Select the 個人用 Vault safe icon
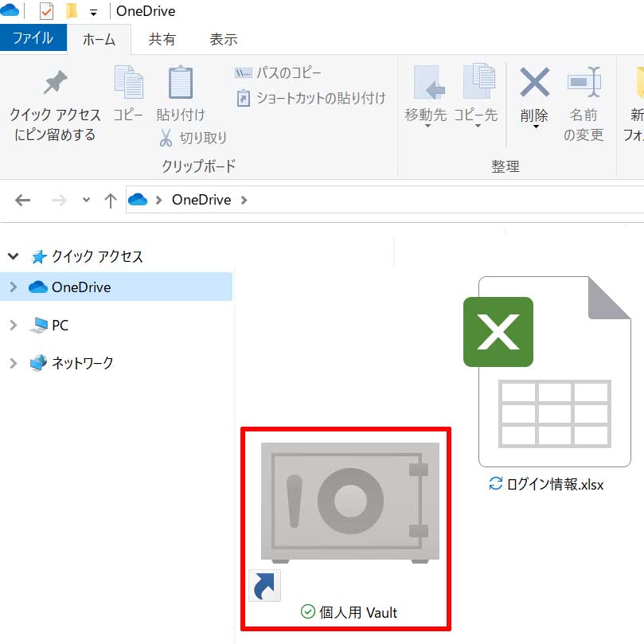 [350, 503]
